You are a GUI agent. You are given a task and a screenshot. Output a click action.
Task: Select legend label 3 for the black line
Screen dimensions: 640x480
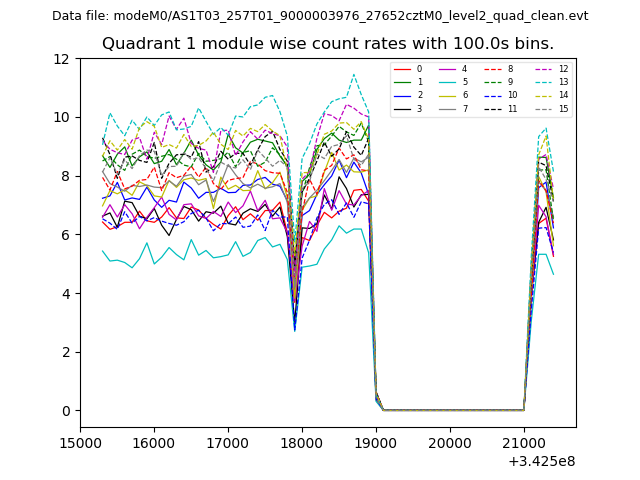point(418,108)
